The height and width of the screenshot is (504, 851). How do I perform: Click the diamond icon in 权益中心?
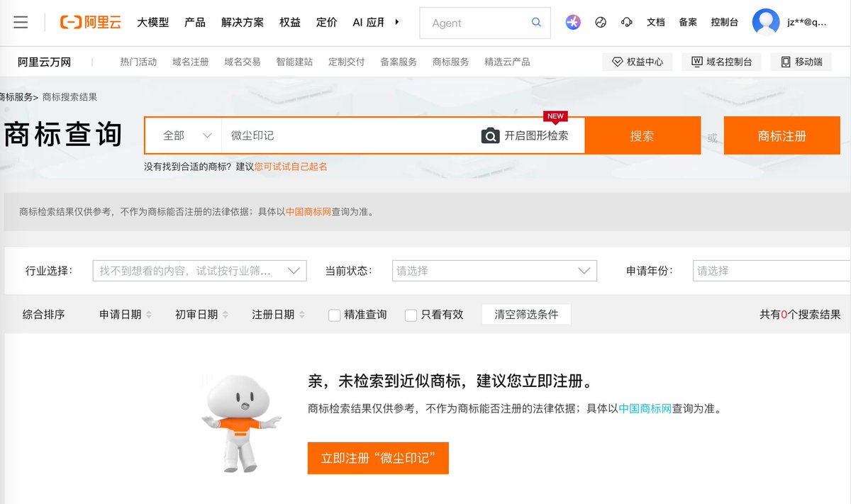pyautogui.click(x=617, y=62)
